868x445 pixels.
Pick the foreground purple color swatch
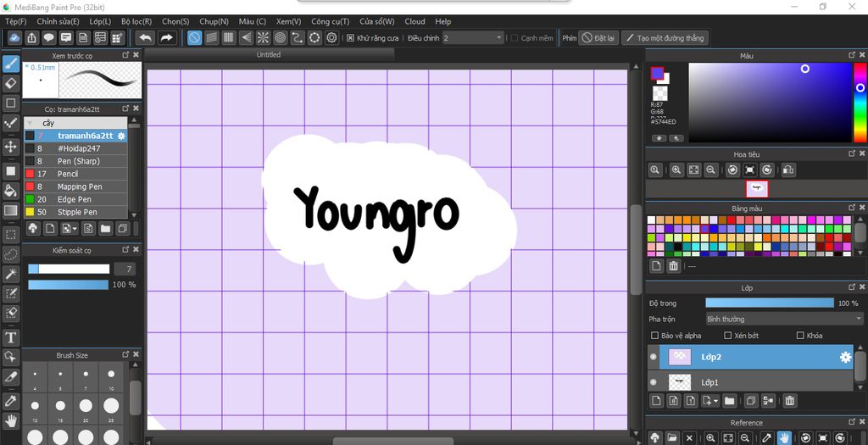coord(657,73)
